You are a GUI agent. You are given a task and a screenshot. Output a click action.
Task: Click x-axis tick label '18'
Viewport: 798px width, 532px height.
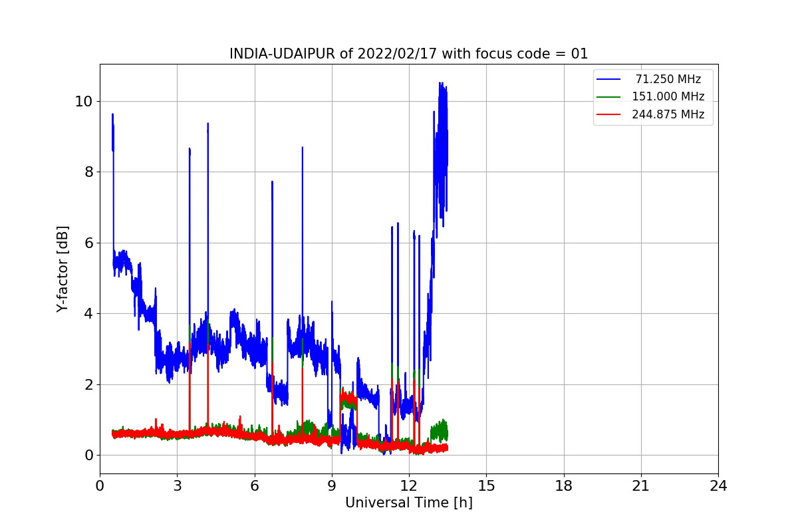[563, 486]
